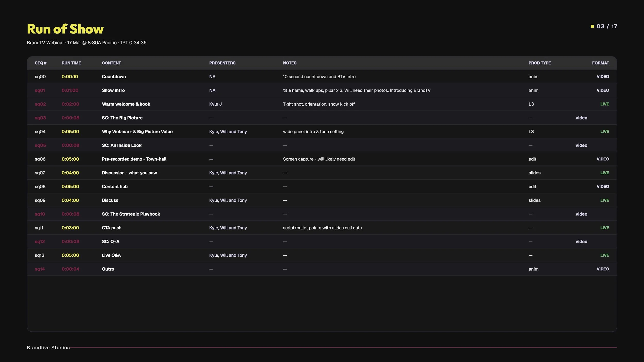Select the LIVE tag on Warm welcome row
The width and height of the screenshot is (644, 362).
coord(605,104)
